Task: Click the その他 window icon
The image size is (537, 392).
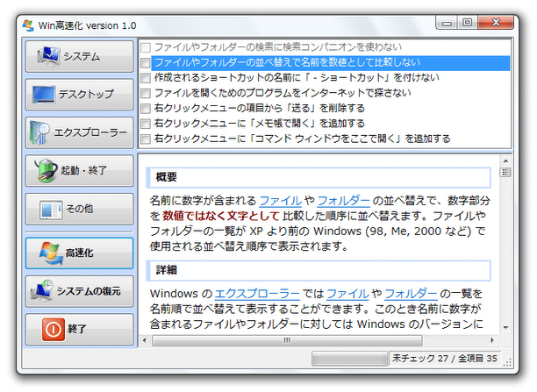Action: point(51,210)
